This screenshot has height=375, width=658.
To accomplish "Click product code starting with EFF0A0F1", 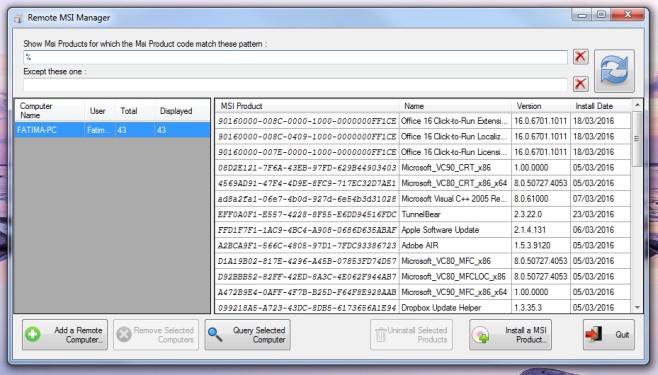I will (x=307, y=214).
